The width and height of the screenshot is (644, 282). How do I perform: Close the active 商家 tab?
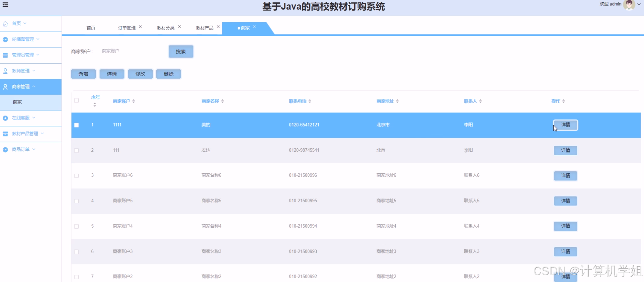254,27
